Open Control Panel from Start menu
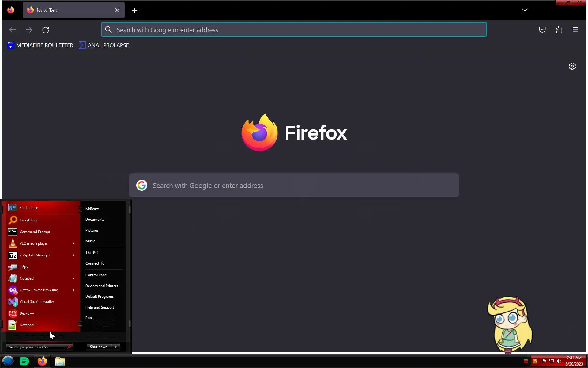Viewport: 588px width, 368px height. pos(96,275)
